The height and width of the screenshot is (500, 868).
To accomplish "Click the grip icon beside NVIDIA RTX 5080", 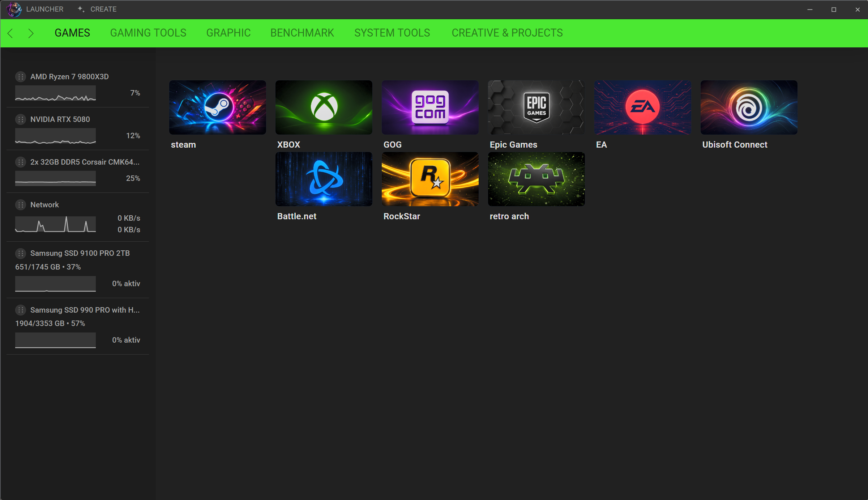I will point(21,119).
